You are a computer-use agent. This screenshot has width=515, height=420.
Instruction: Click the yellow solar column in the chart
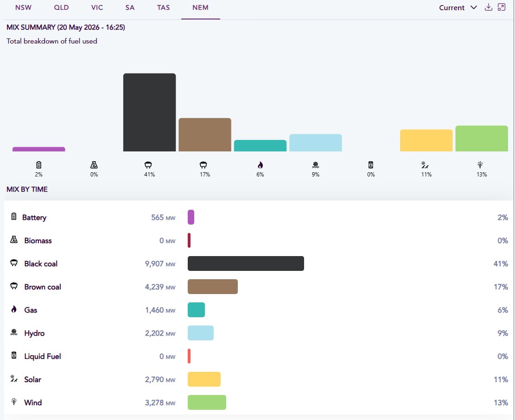click(426, 140)
